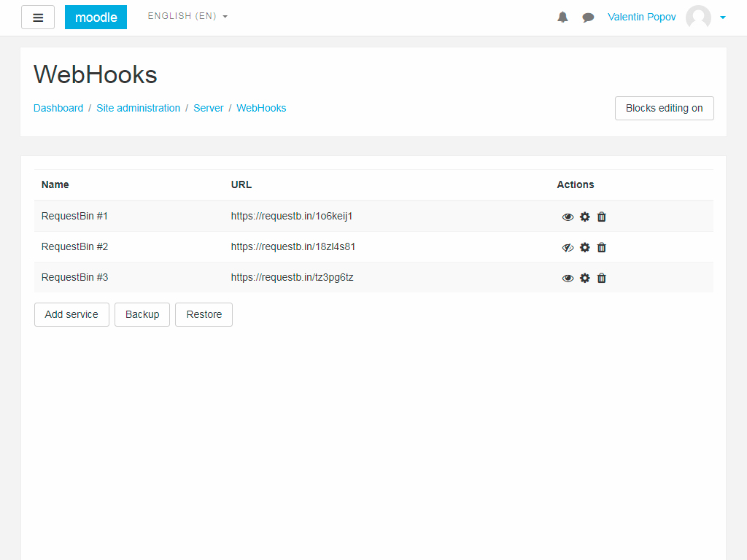Click the Add service button

click(x=71, y=314)
